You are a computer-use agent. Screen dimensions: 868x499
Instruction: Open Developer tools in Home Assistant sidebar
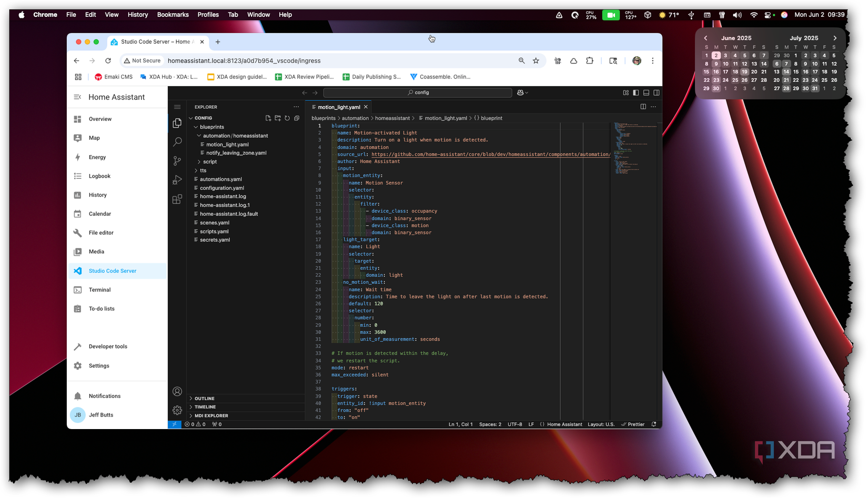click(x=108, y=347)
